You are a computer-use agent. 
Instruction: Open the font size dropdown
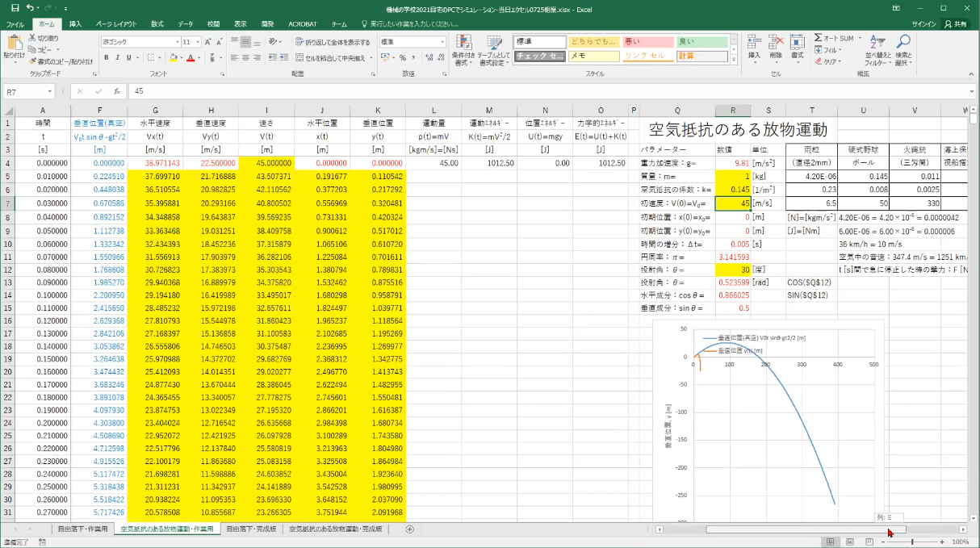click(x=199, y=42)
